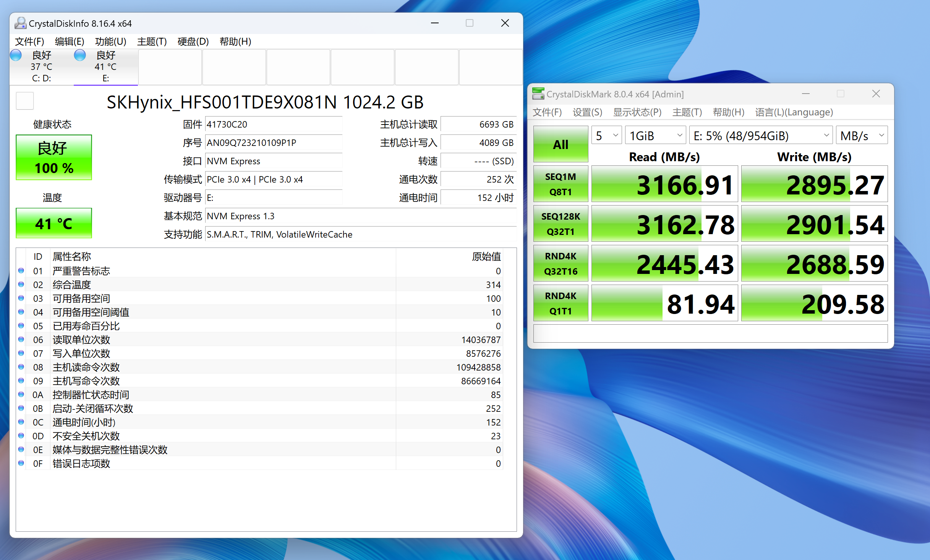930x560 pixels.
Task: Open the test size dropdown showing 1GiB
Action: 655,135
